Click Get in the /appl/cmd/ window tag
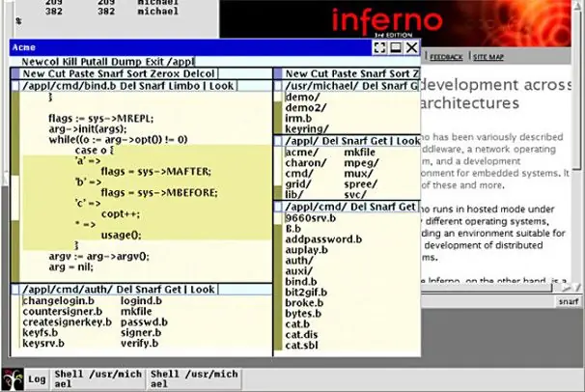The width and height of the screenshot is (585, 392). [407, 207]
